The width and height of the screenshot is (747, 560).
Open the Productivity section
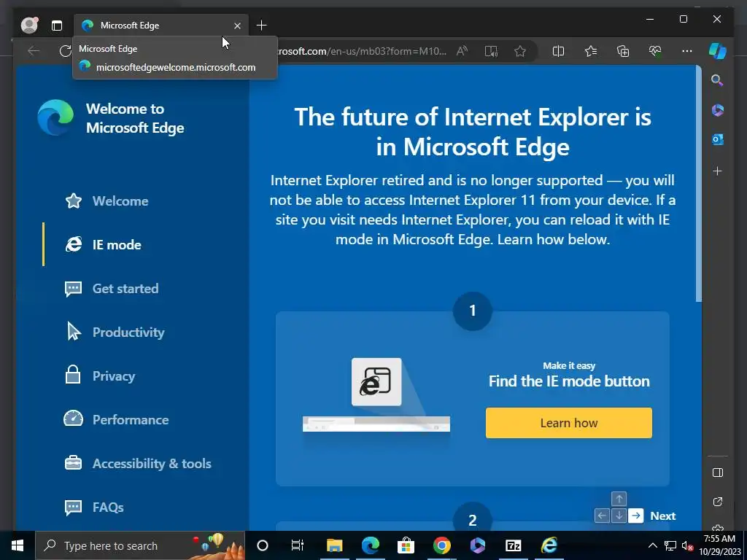click(115, 332)
